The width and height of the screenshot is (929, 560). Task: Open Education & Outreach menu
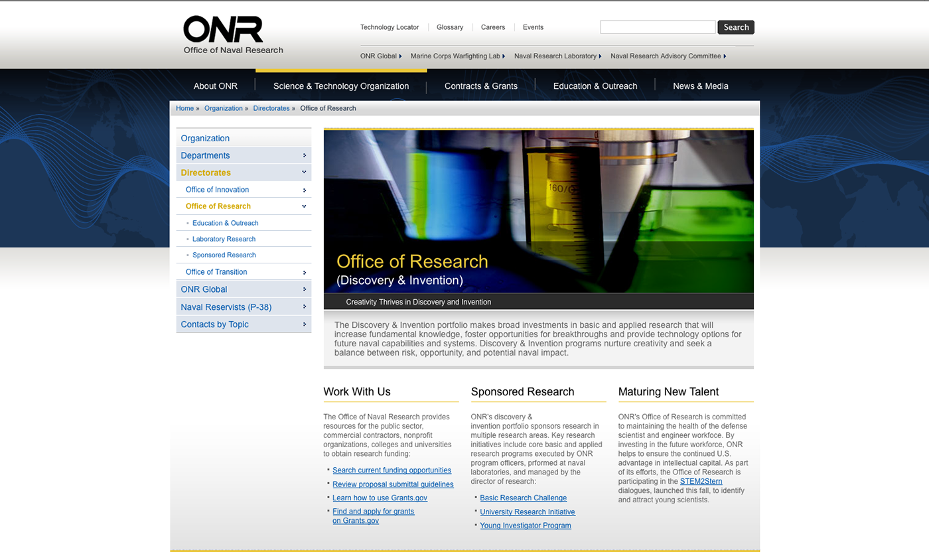[x=595, y=86]
